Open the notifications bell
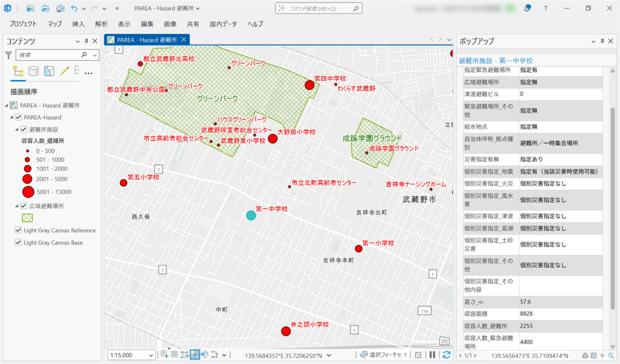 coord(528,8)
